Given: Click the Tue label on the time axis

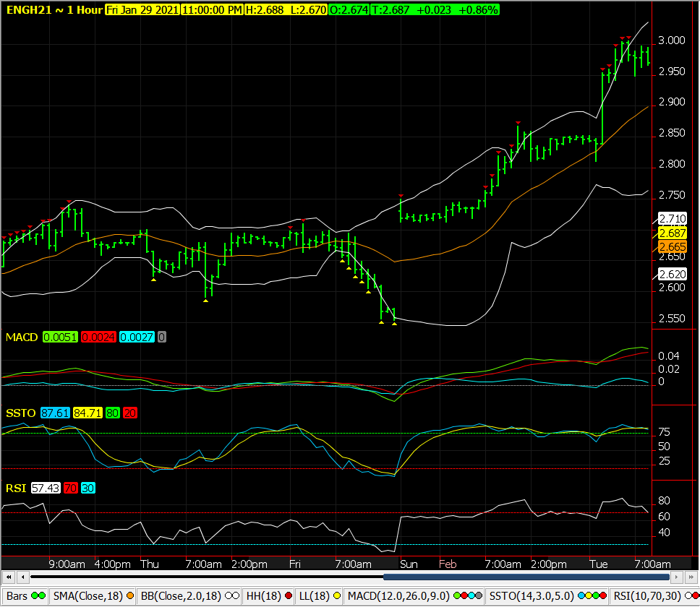Looking at the screenshot, I should 599,564.
